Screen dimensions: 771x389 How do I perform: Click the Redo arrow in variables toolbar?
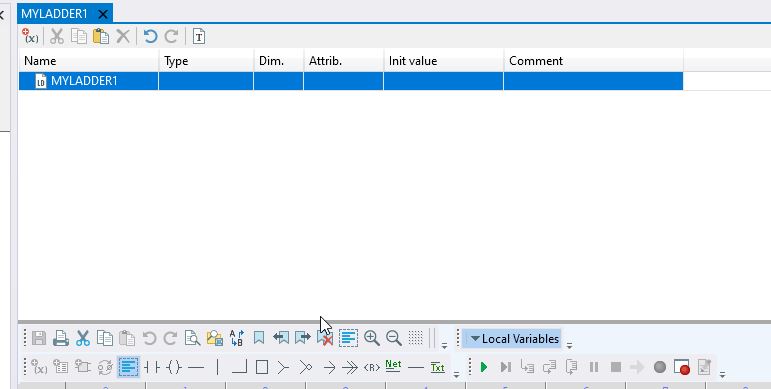tap(171, 36)
